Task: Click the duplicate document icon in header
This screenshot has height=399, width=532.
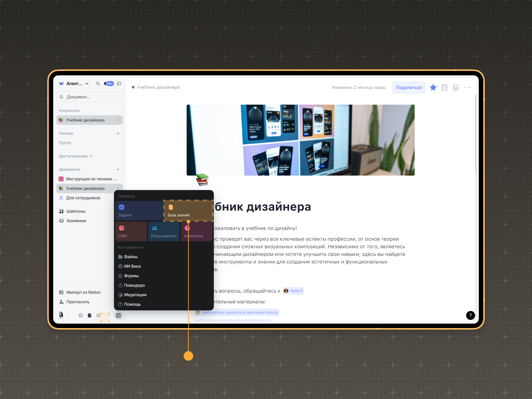Action: tap(456, 88)
